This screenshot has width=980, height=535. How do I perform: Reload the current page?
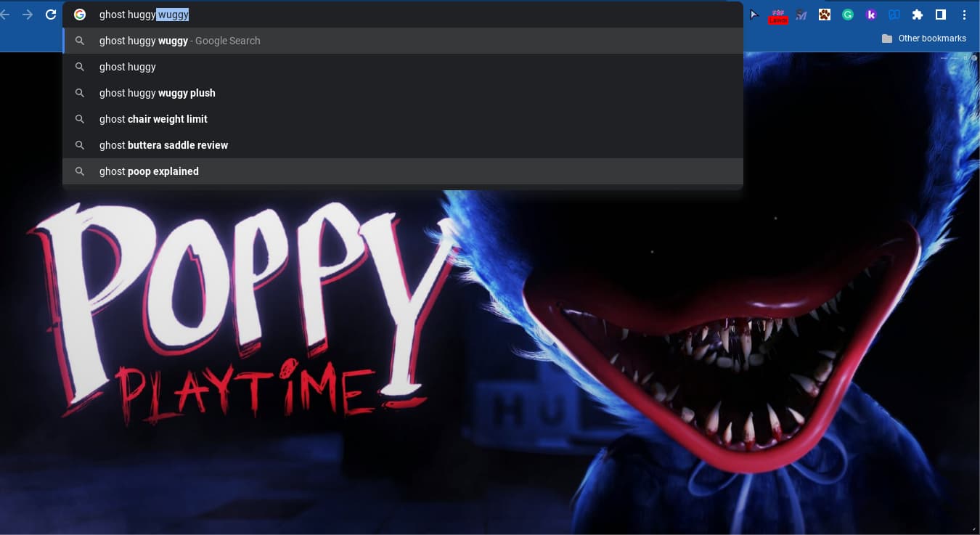(x=51, y=15)
